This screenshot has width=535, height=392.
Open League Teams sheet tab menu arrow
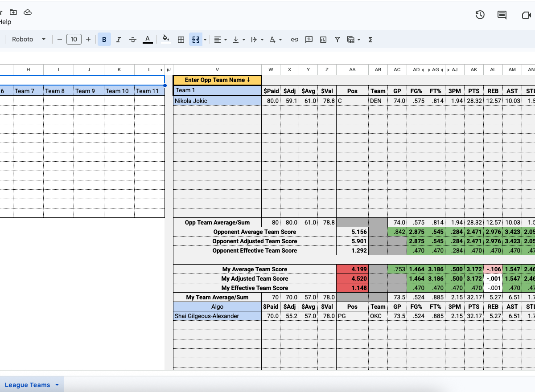57,385
